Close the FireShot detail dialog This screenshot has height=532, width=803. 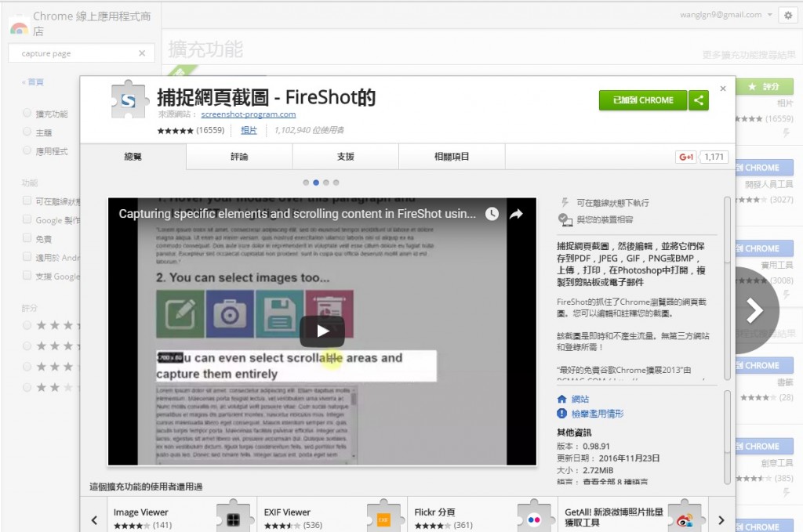[x=723, y=89]
